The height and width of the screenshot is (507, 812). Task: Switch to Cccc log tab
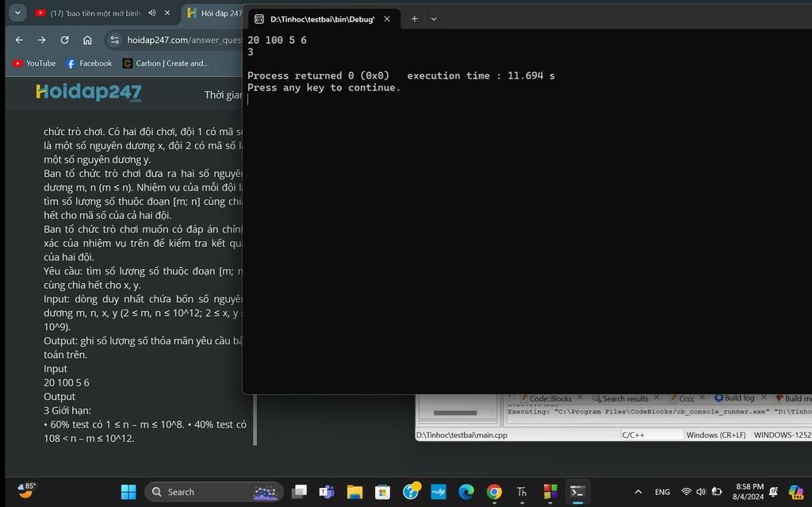pos(686,398)
